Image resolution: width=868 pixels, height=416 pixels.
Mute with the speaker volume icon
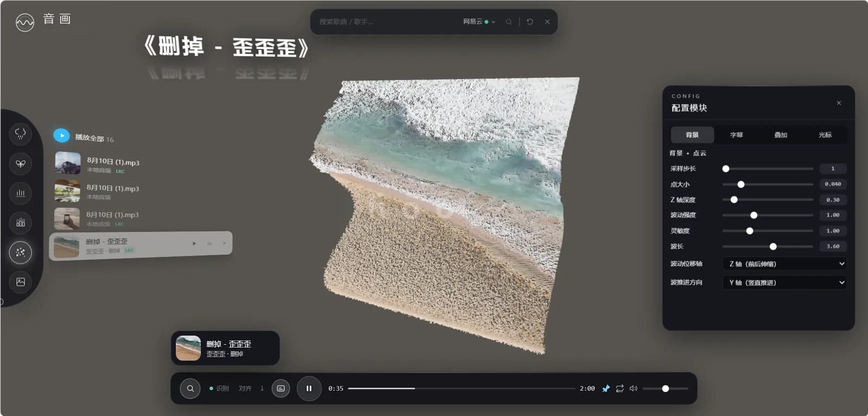tap(633, 388)
